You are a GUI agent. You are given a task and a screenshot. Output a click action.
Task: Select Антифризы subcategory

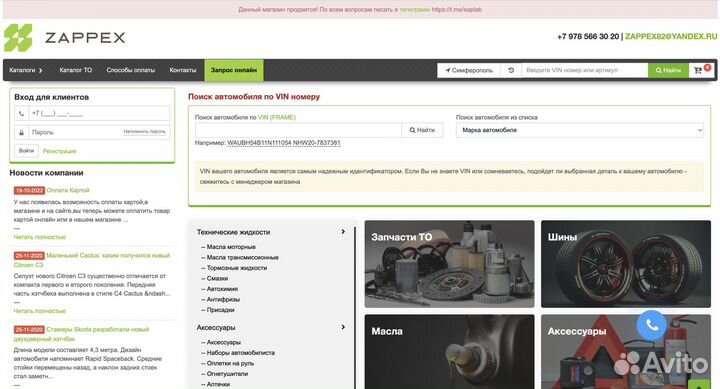[x=223, y=299]
